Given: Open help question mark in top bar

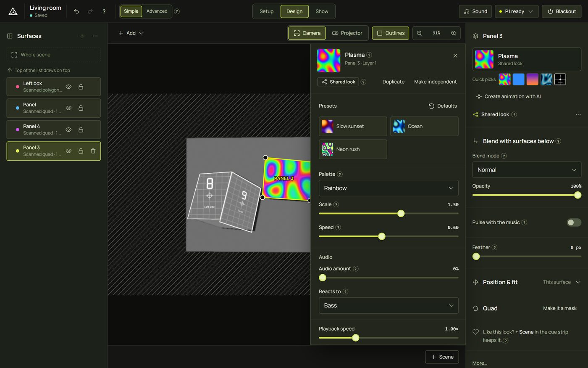Looking at the screenshot, I should pyautogui.click(x=104, y=11).
